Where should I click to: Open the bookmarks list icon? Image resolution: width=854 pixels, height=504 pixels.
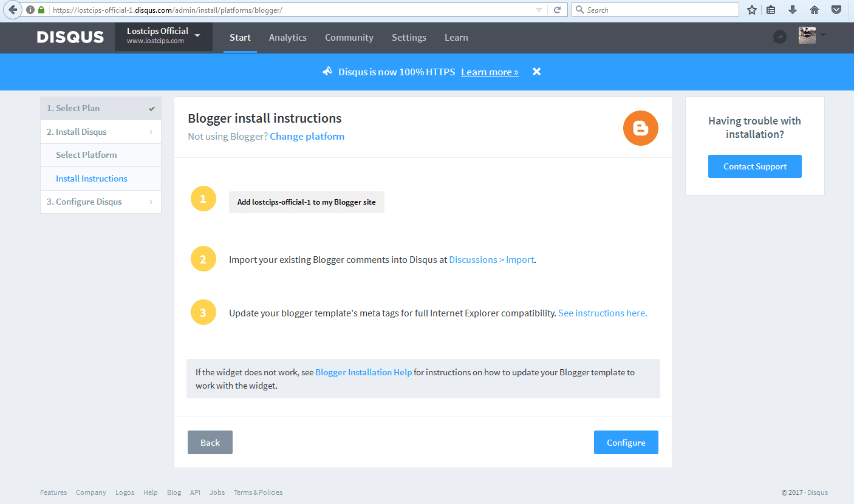[771, 10]
